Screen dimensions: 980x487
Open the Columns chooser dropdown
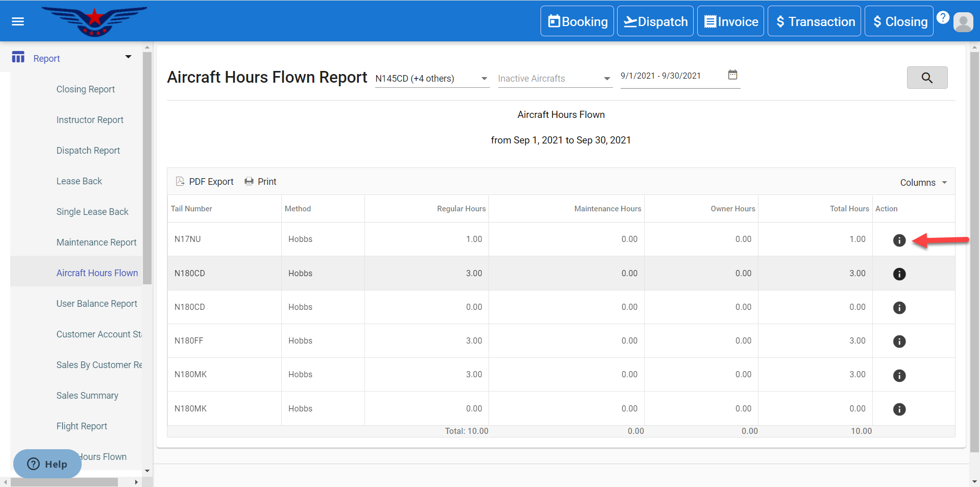tap(923, 183)
